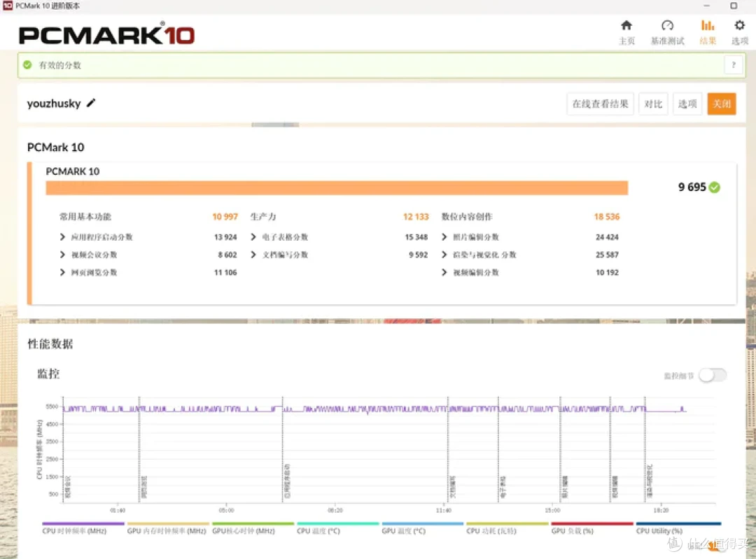Expand 视频编辑分数 row
756x559 pixels.
[444, 272]
